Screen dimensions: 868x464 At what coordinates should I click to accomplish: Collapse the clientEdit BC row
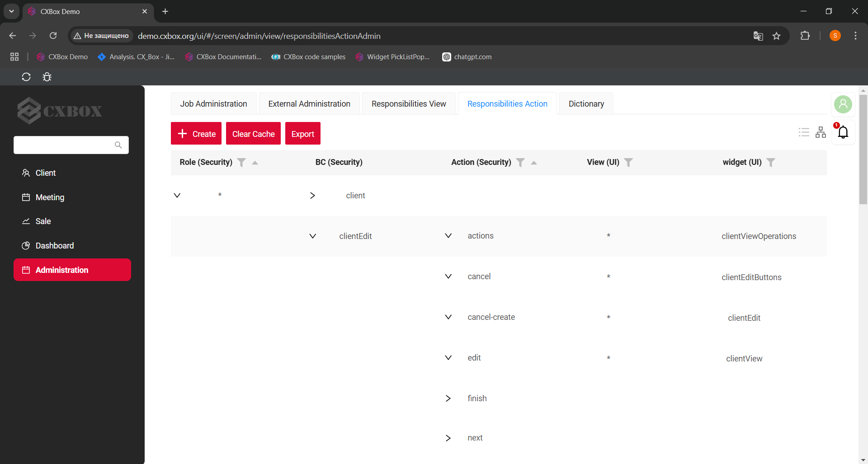[312, 236]
